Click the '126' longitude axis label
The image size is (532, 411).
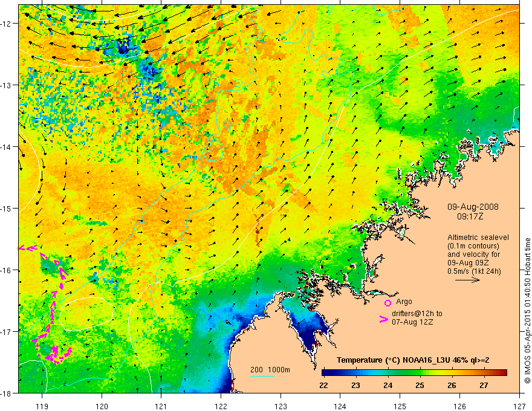459,406
